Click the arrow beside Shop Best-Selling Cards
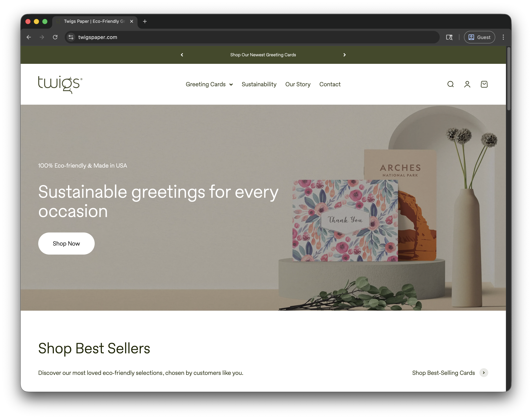 coord(484,373)
